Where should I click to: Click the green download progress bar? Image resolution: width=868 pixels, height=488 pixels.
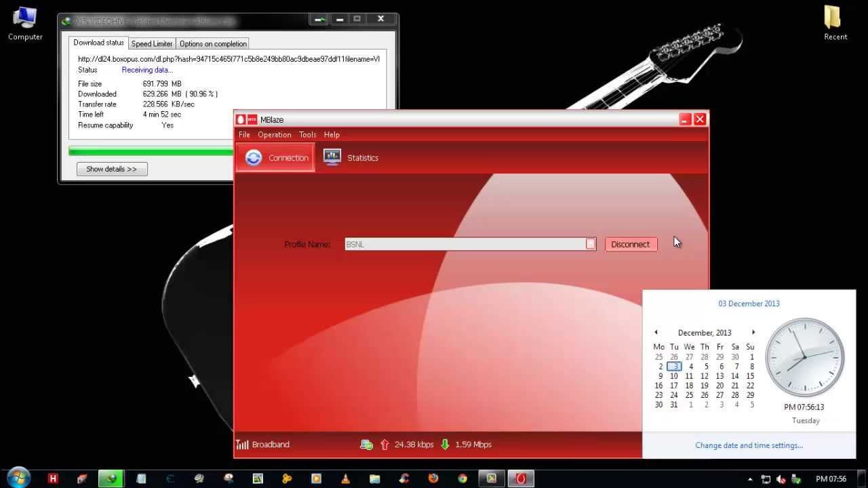pos(151,152)
